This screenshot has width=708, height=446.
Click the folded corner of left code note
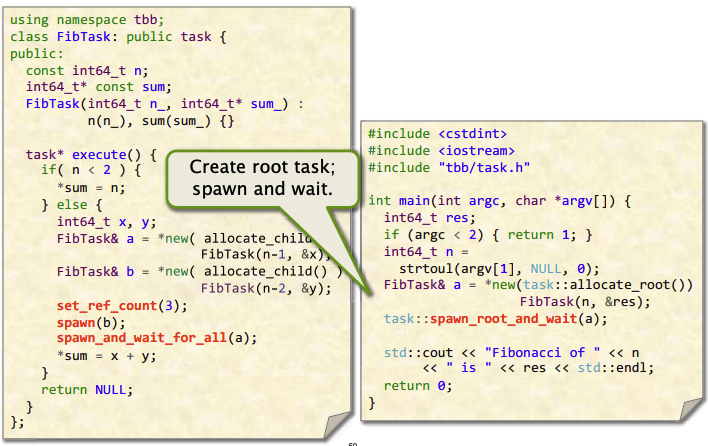[337, 425]
